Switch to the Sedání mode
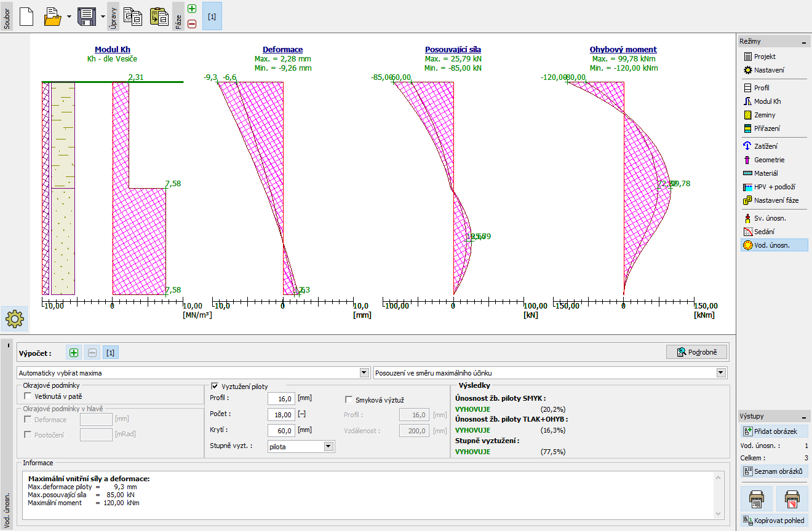This screenshot has height=531, width=812. tap(773, 232)
